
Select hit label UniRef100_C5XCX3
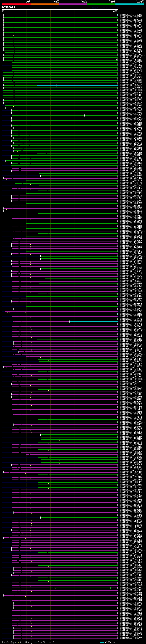point(131,249)
